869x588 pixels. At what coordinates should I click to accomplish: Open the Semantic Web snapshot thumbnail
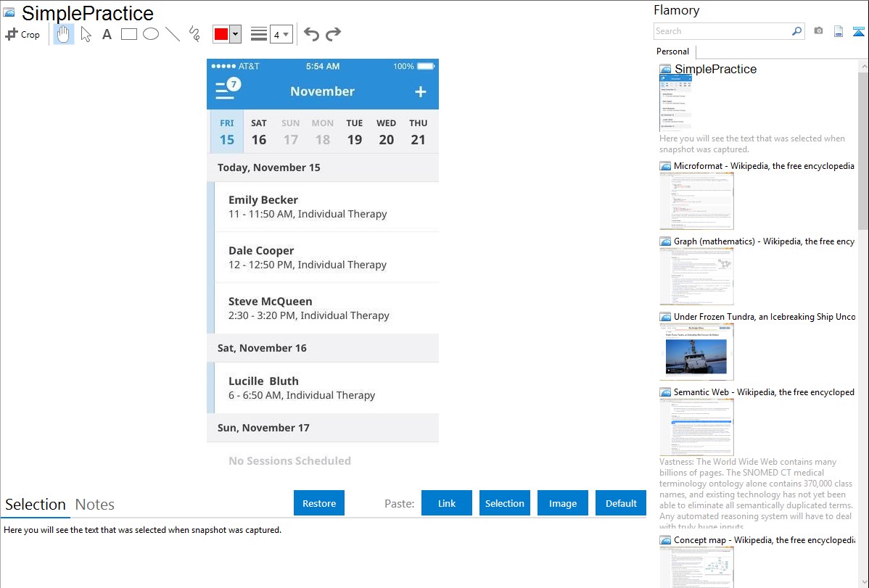point(696,427)
